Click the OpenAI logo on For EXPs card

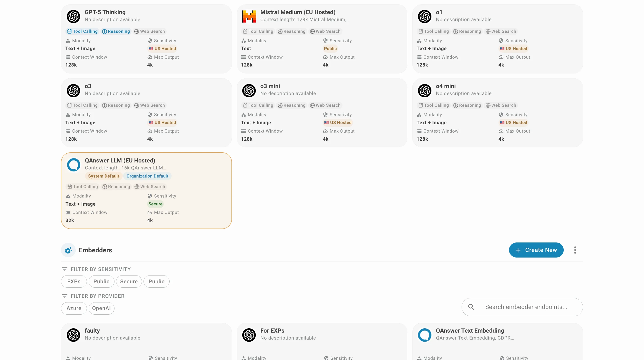click(x=249, y=335)
